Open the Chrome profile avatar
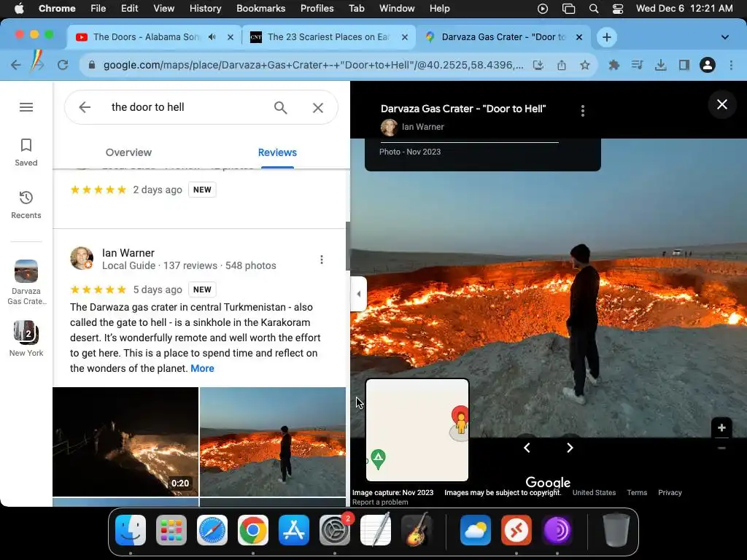 click(x=708, y=65)
